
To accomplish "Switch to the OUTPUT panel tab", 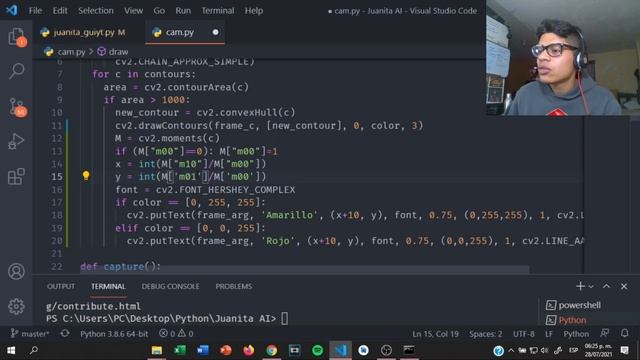I will pyautogui.click(x=61, y=287).
